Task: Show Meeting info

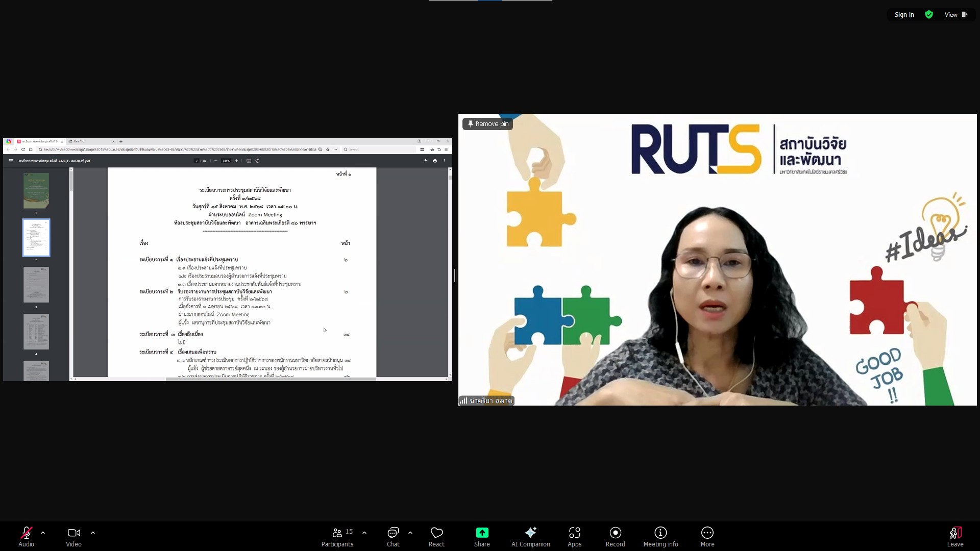Action: pos(660,536)
